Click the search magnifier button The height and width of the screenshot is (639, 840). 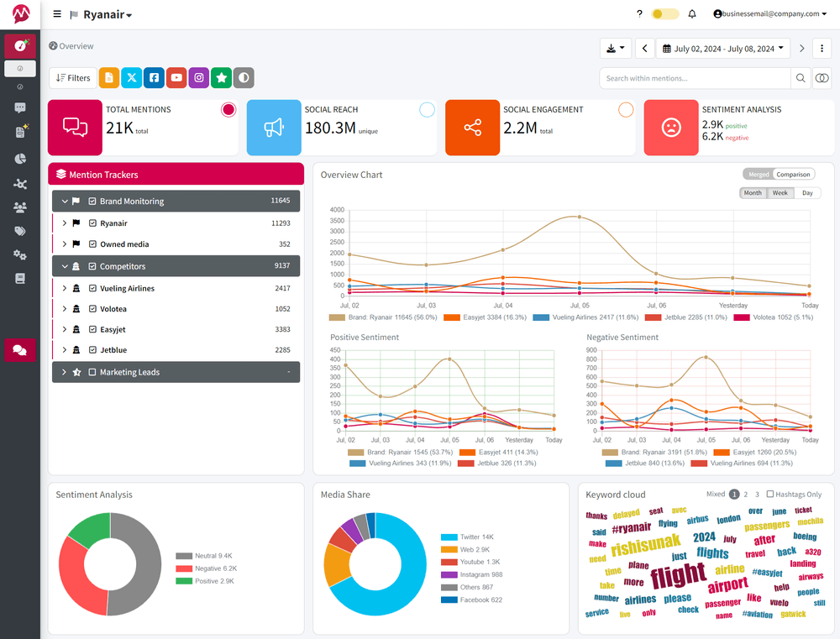tap(801, 78)
